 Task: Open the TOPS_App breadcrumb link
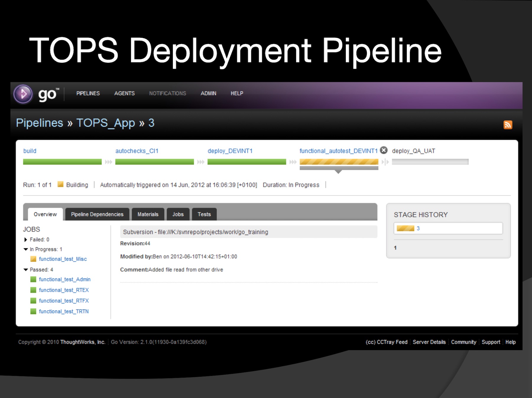[x=106, y=123]
